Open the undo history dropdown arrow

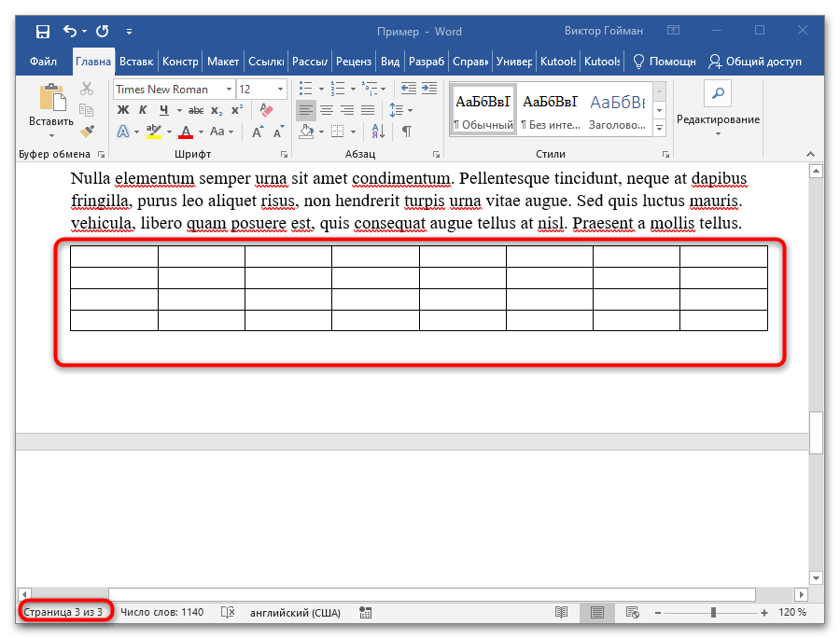[x=85, y=32]
